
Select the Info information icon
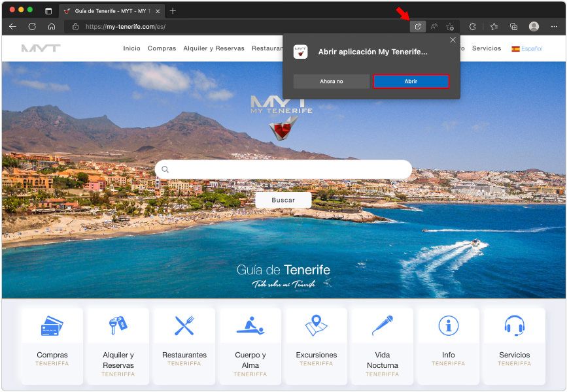tap(448, 325)
